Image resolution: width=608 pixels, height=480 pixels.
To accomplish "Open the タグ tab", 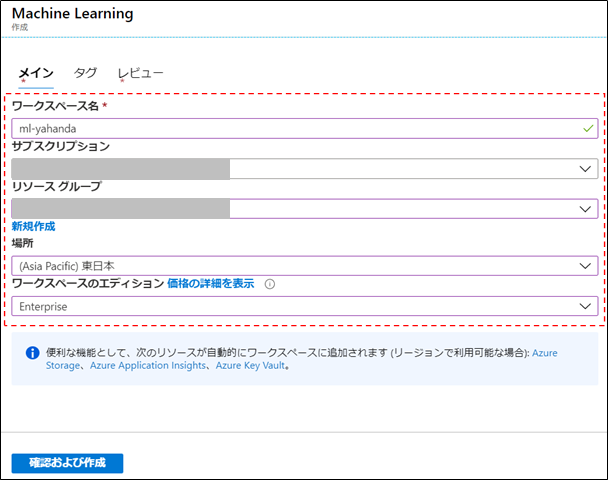I will [x=85, y=73].
